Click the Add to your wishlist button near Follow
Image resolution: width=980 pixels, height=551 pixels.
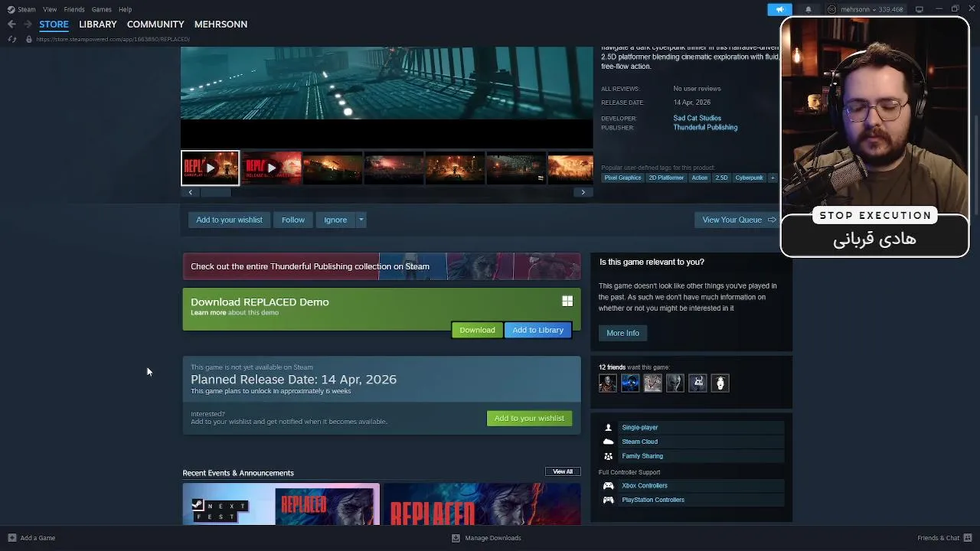(229, 220)
